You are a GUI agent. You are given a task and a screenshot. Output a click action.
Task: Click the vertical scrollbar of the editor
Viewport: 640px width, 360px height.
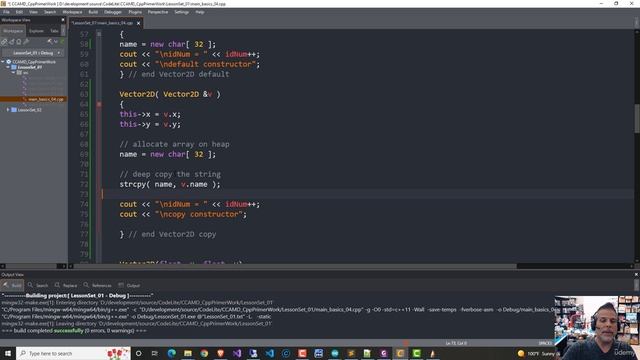637,118
